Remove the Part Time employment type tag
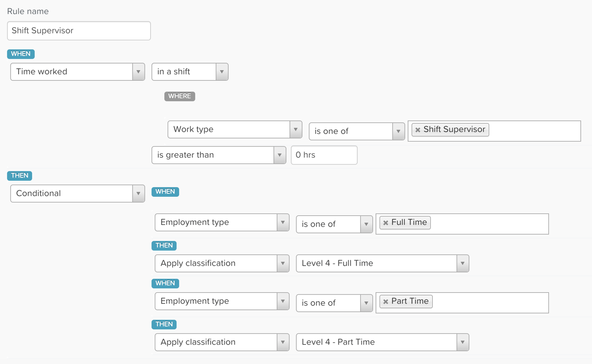This screenshot has width=592, height=364. point(385,301)
